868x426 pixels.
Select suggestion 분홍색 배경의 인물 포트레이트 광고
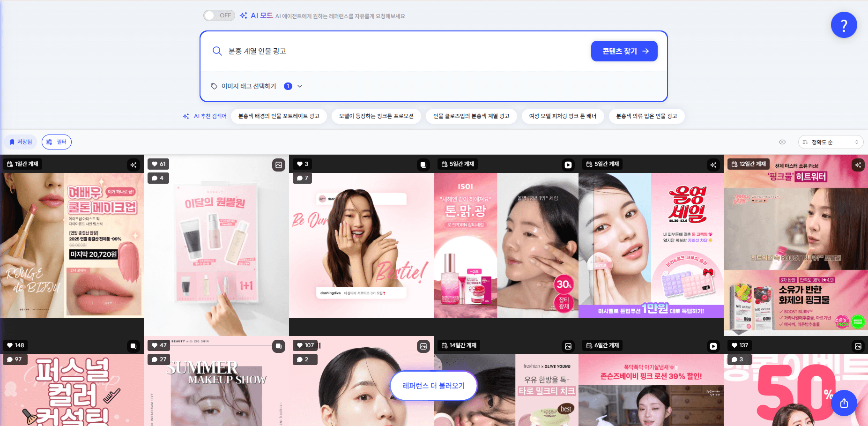(x=279, y=116)
